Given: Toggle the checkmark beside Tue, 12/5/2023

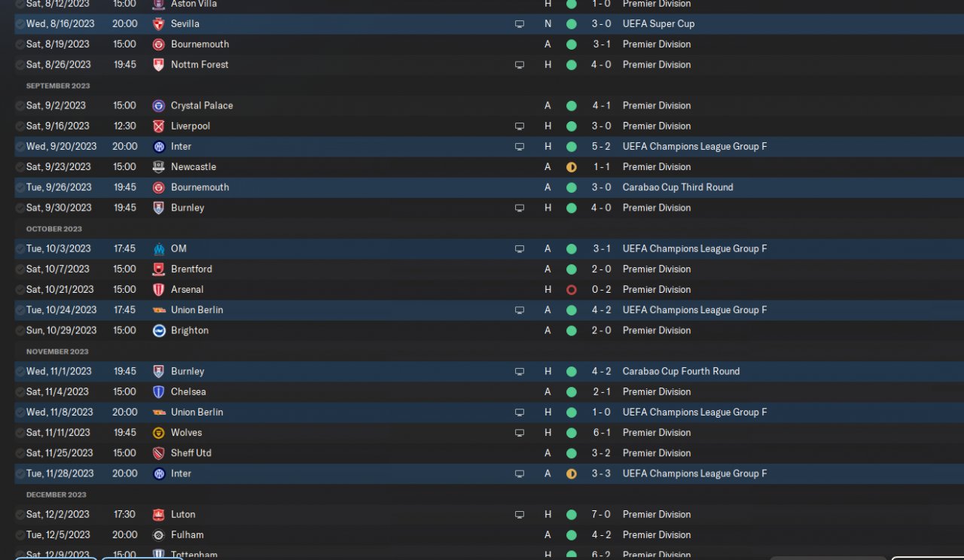Looking at the screenshot, I should (x=20, y=535).
